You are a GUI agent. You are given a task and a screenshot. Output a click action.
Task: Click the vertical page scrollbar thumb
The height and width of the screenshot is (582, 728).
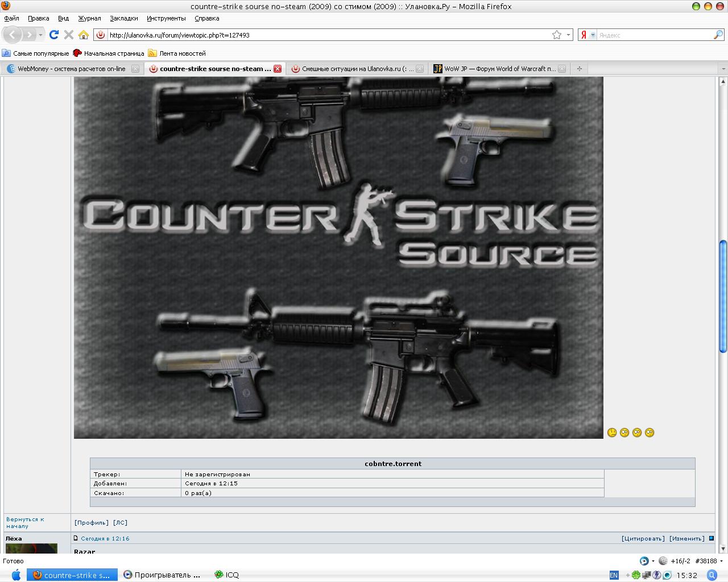723,296
